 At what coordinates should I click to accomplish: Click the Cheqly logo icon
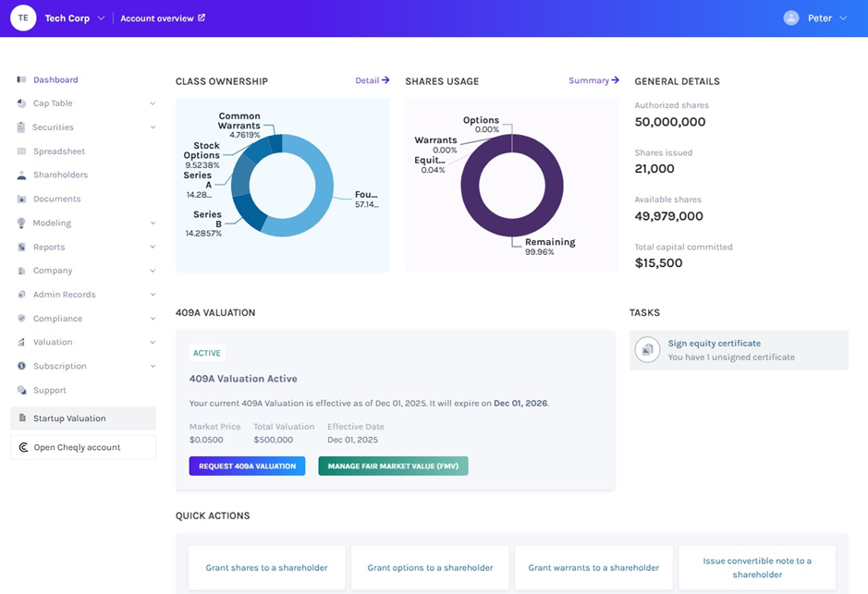click(x=23, y=447)
